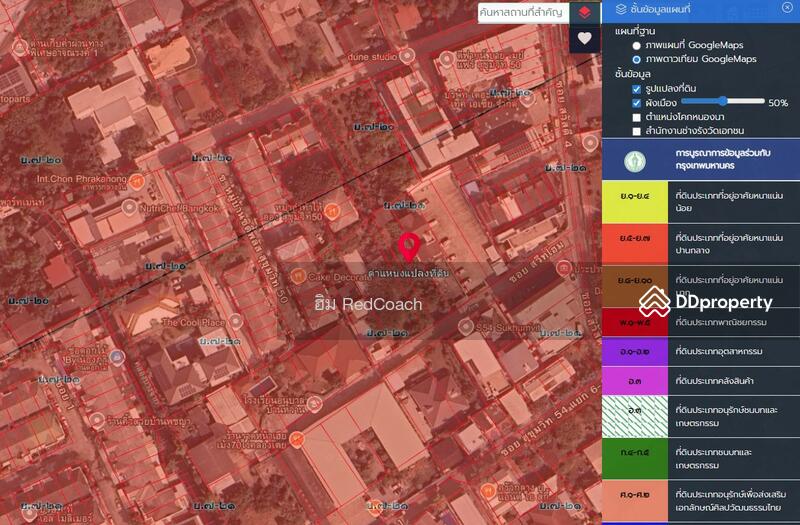
Task: Click the แผนที่ฐาน section heading
Action: [635, 31]
